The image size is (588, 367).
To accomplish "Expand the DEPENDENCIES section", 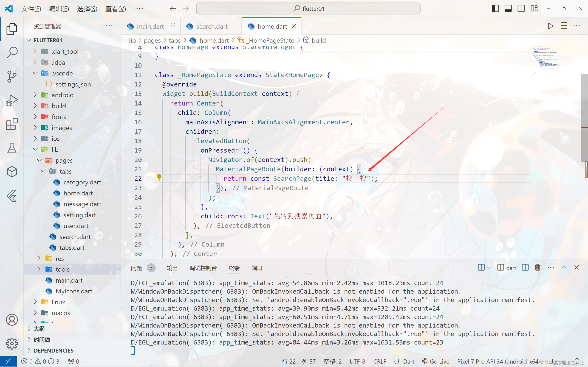I will 54,350.
